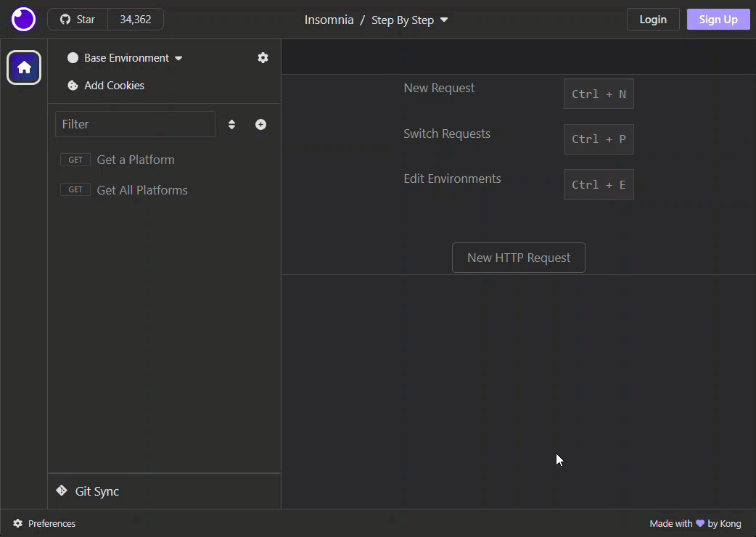Click the plus create request icon
This screenshot has width=756, height=537.
point(261,124)
